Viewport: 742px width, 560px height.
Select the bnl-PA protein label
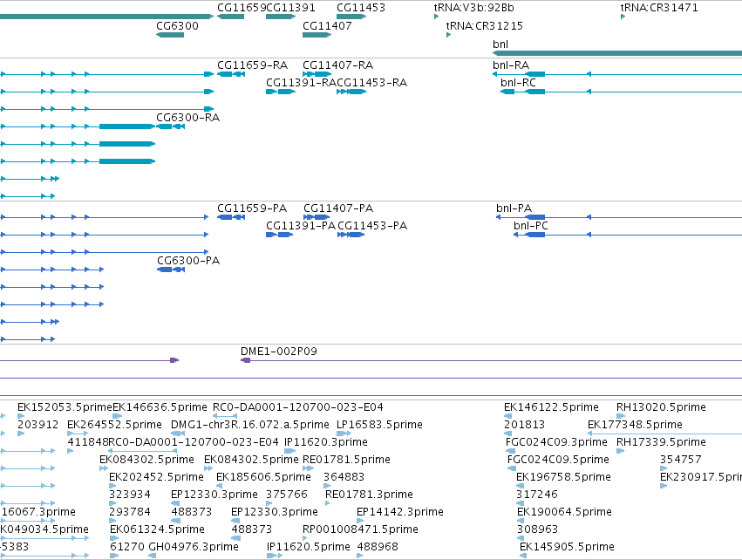click(514, 208)
